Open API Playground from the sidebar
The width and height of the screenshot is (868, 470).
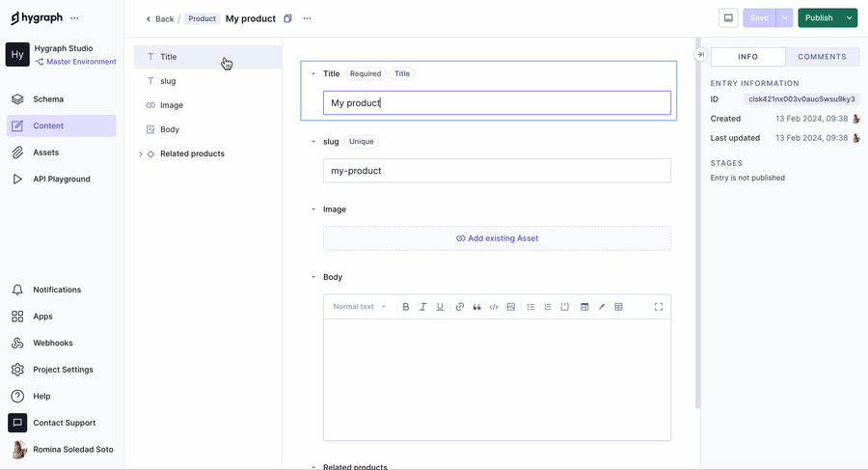point(62,180)
